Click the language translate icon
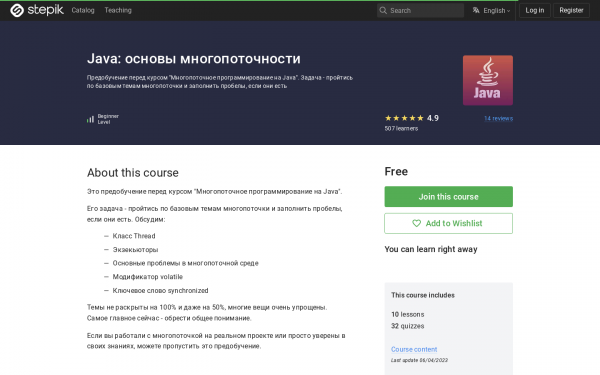Viewport: 600px width, 375px height. tap(476, 10)
